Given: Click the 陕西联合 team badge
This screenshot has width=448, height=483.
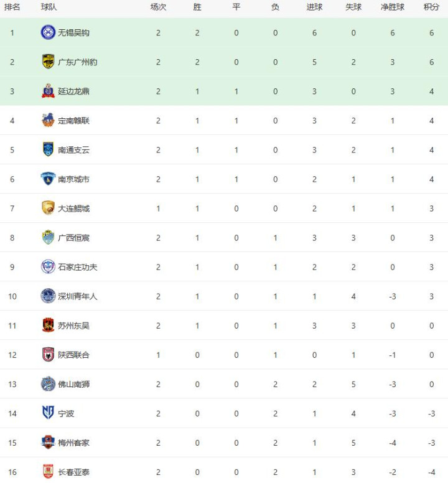Looking at the screenshot, I should click(48, 354).
